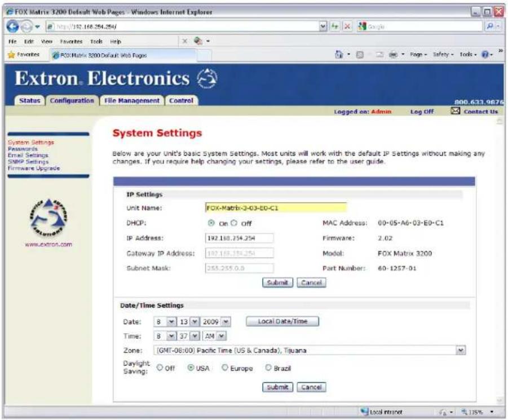Click the Extron globe logo in header
This screenshot has width=508, height=420.
pyautogui.click(x=207, y=79)
